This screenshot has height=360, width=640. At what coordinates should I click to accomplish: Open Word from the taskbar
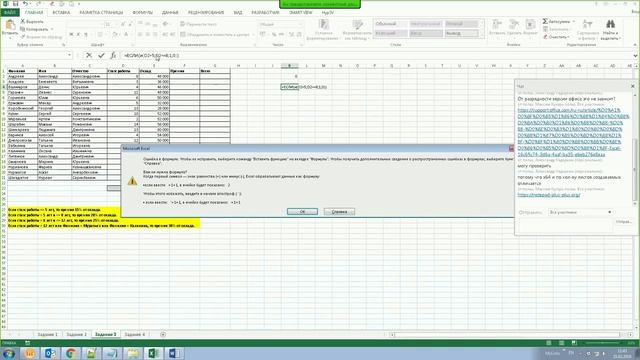point(174,353)
